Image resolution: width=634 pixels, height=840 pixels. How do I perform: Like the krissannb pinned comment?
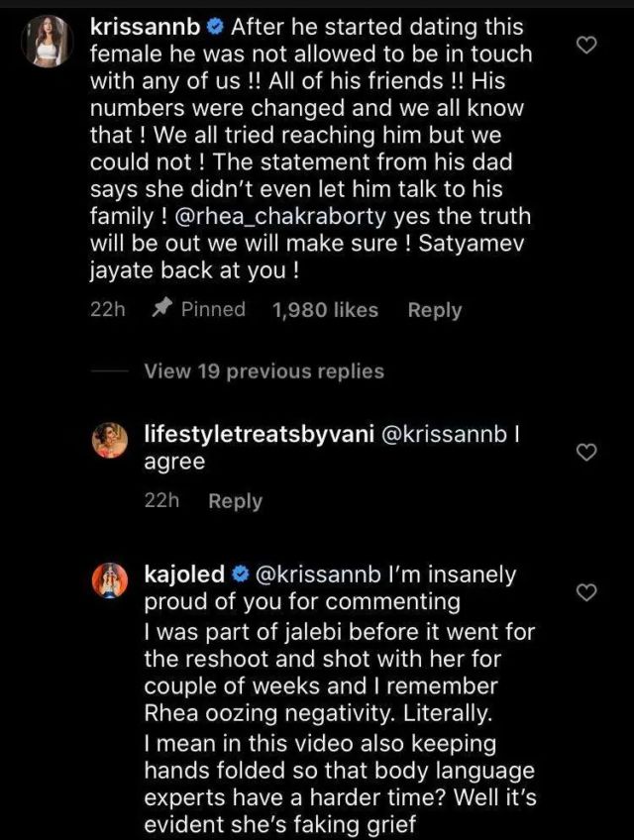click(x=585, y=46)
